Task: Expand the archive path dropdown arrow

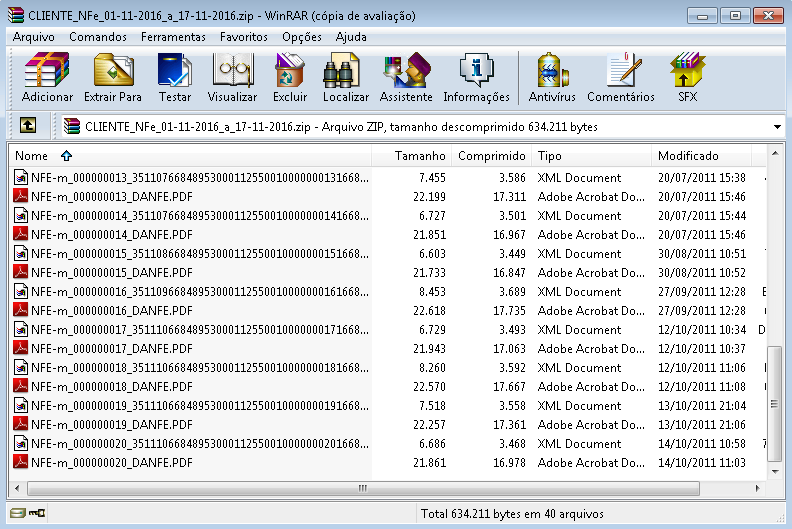Action: [777, 127]
